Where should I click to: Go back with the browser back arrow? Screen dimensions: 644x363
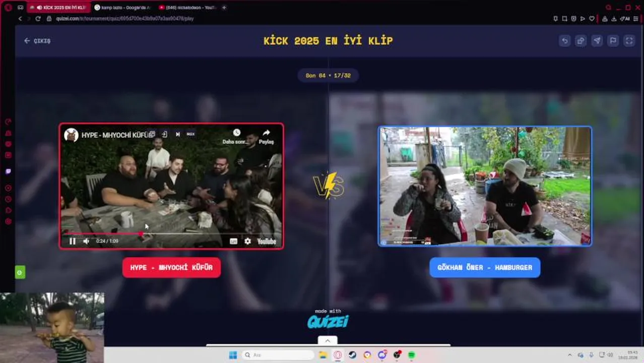(20, 19)
